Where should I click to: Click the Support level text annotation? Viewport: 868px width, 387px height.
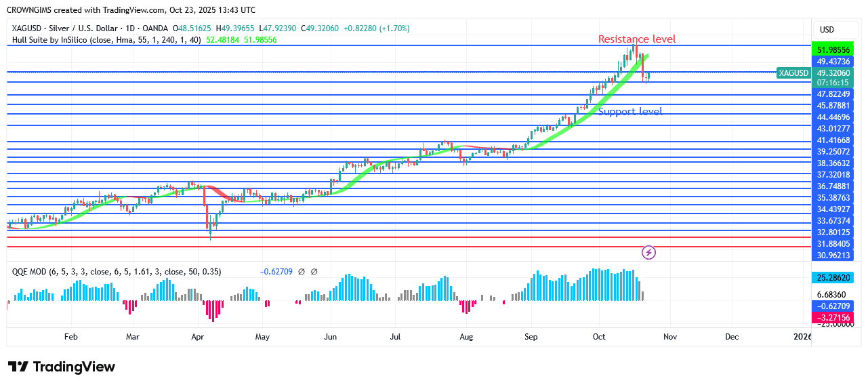tap(629, 112)
